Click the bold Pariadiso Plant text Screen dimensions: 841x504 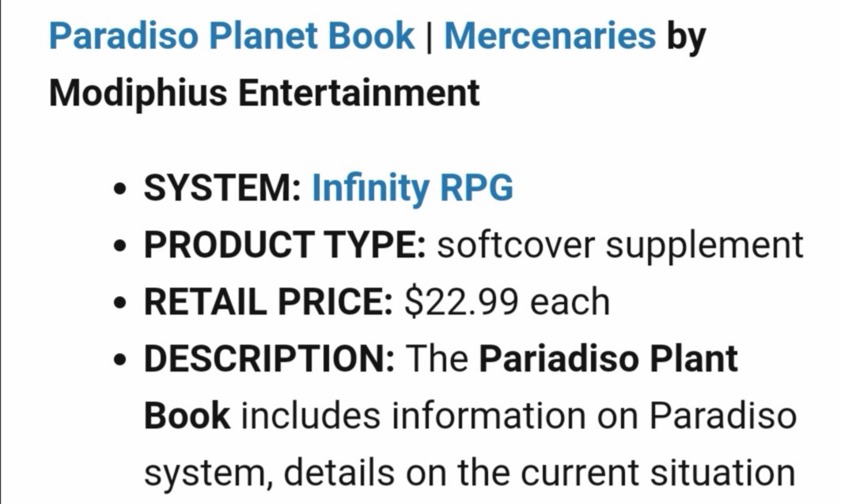[608, 358]
